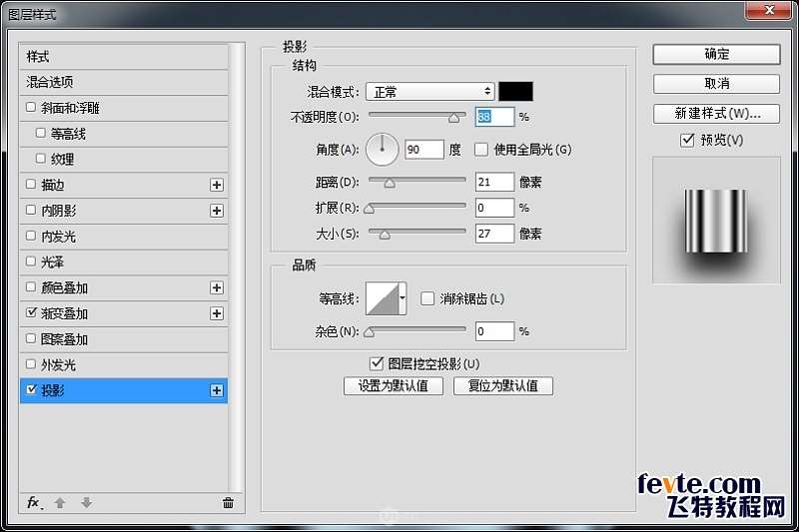Select 样式 at top of list
The height and width of the screenshot is (532, 799).
tap(38, 56)
